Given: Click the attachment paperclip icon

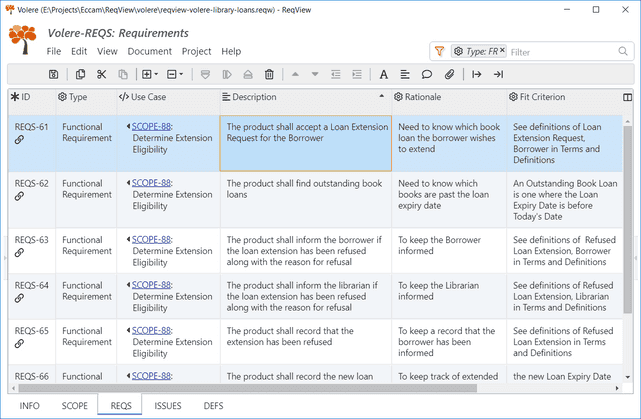Looking at the screenshot, I should (450, 74).
